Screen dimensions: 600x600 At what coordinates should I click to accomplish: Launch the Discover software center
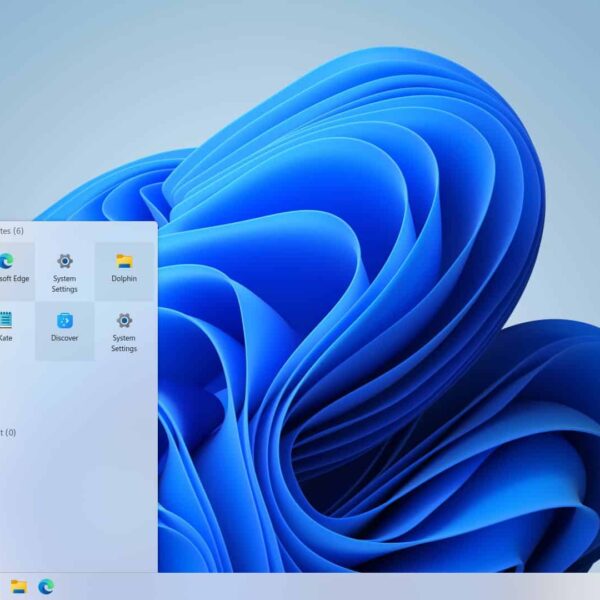click(65, 331)
